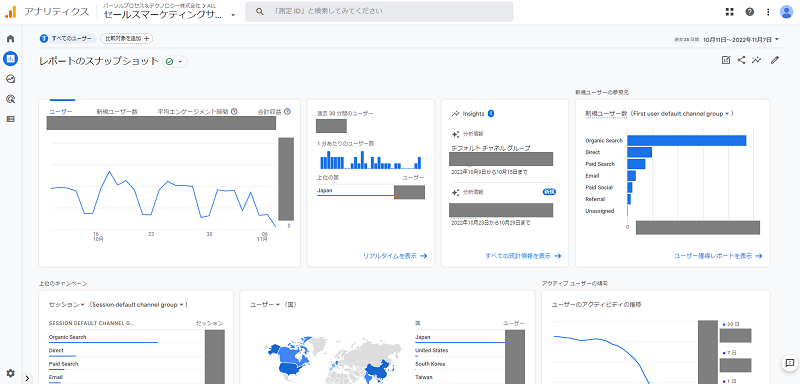Screen dimensions: 800x384
Task: Click Paid Social label in chart
Action: click(599, 187)
